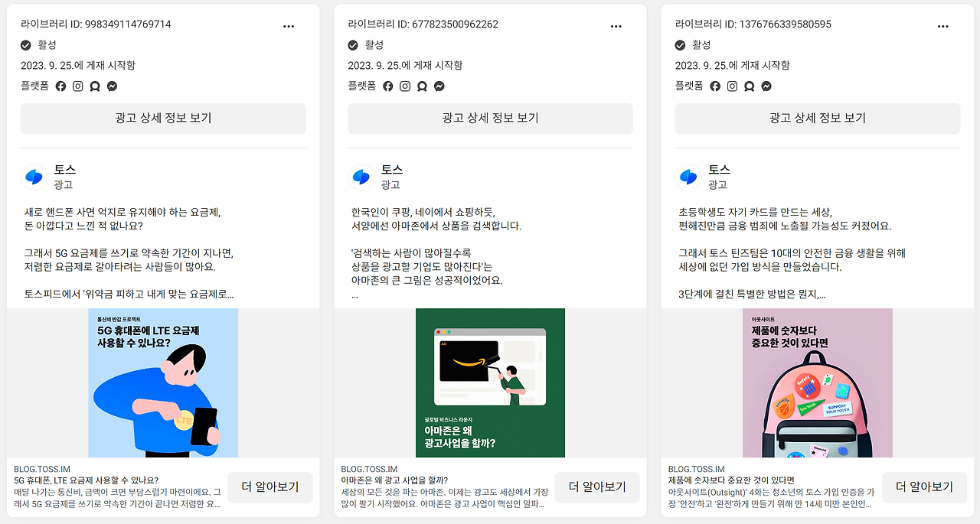Click 토스 advertiser name in the backpack ad

click(720, 170)
